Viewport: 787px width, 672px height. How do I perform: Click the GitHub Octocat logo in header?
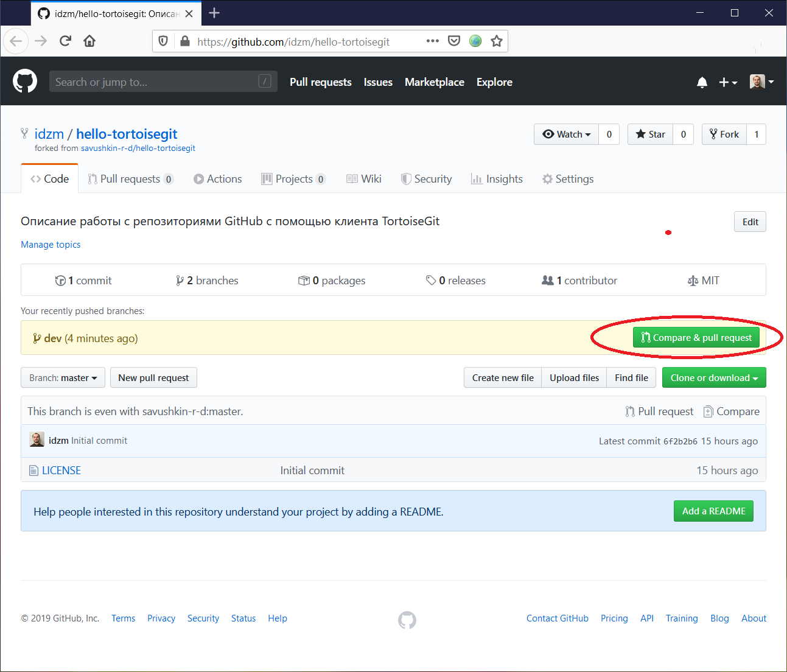pos(25,82)
